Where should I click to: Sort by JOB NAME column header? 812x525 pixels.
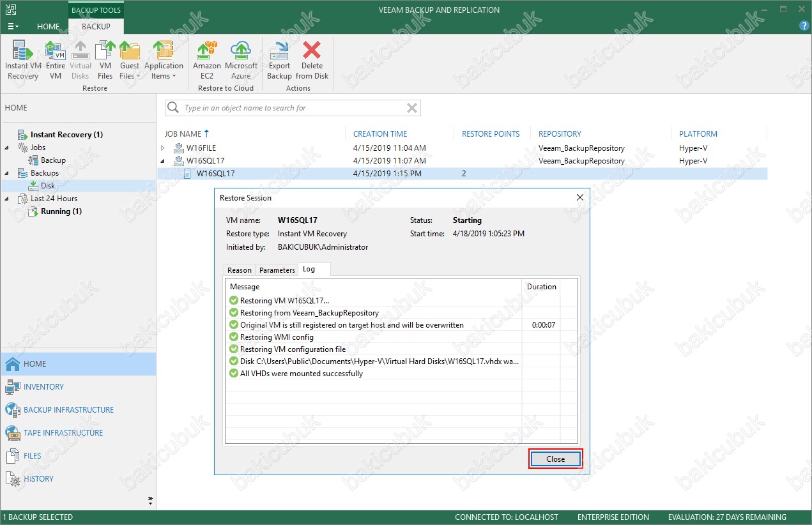183,134
